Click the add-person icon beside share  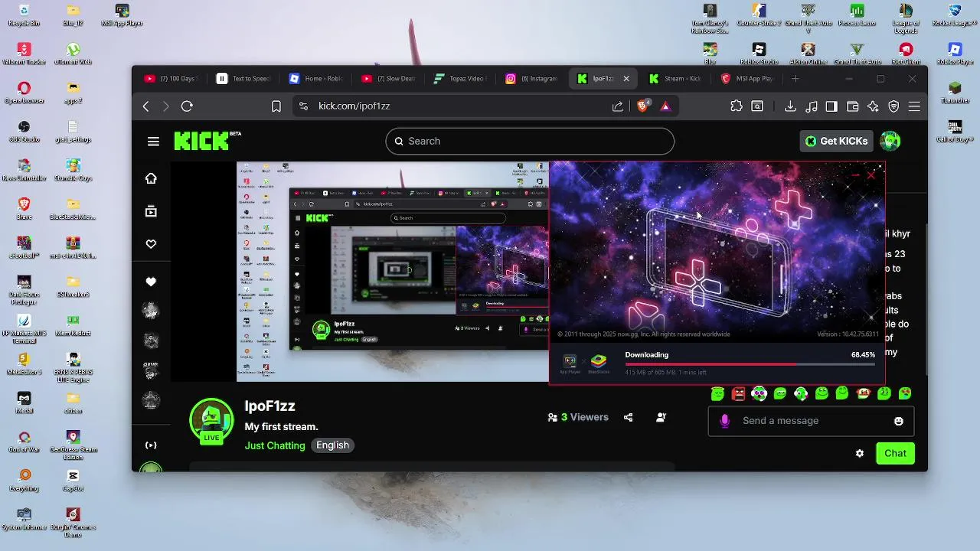coord(661,417)
